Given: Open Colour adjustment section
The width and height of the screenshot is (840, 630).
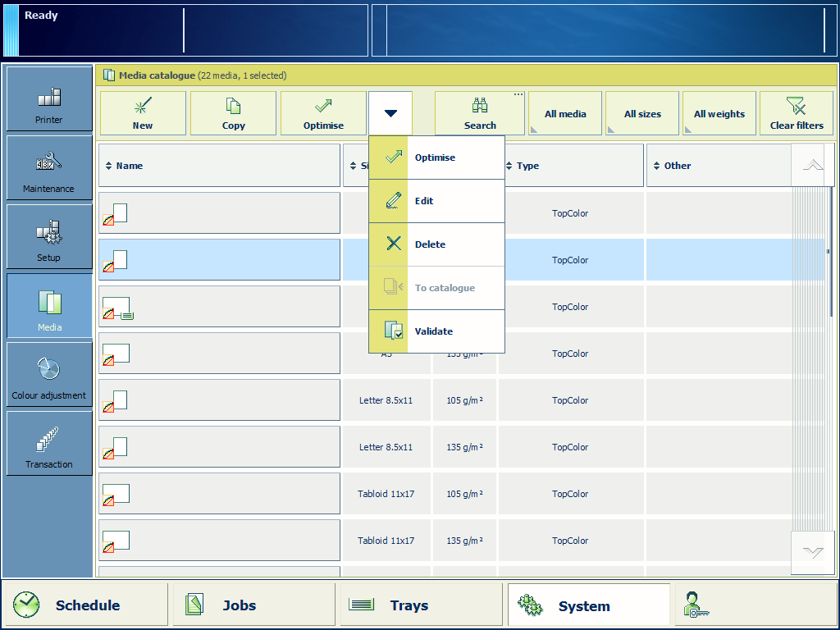Looking at the screenshot, I should pyautogui.click(x=49, y=374).
